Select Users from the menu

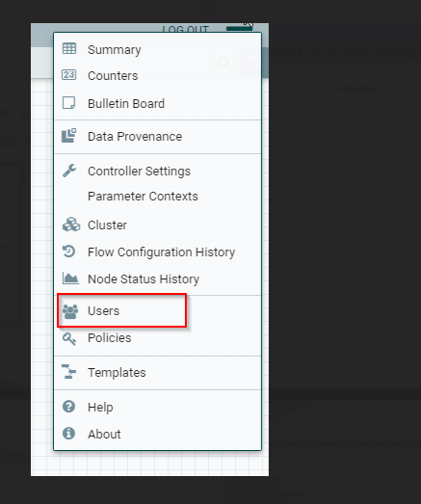(x=157, y=311)
